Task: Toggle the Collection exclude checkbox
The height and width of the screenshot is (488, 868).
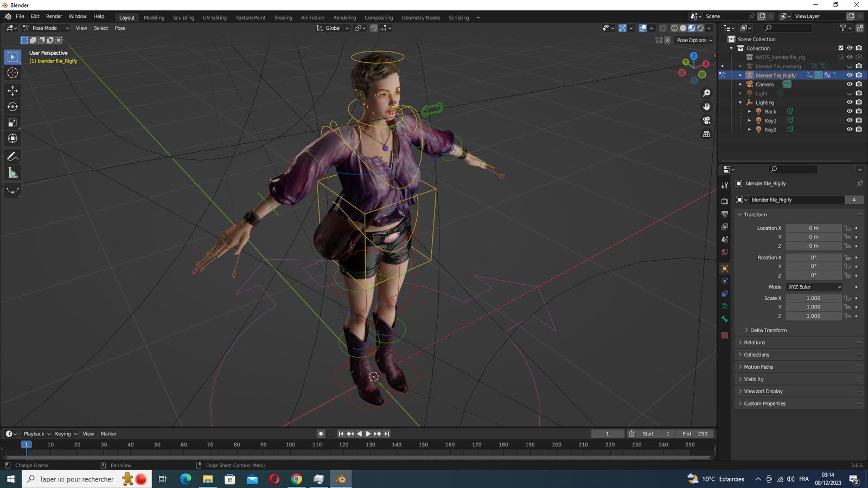Action: pos(841,48)
